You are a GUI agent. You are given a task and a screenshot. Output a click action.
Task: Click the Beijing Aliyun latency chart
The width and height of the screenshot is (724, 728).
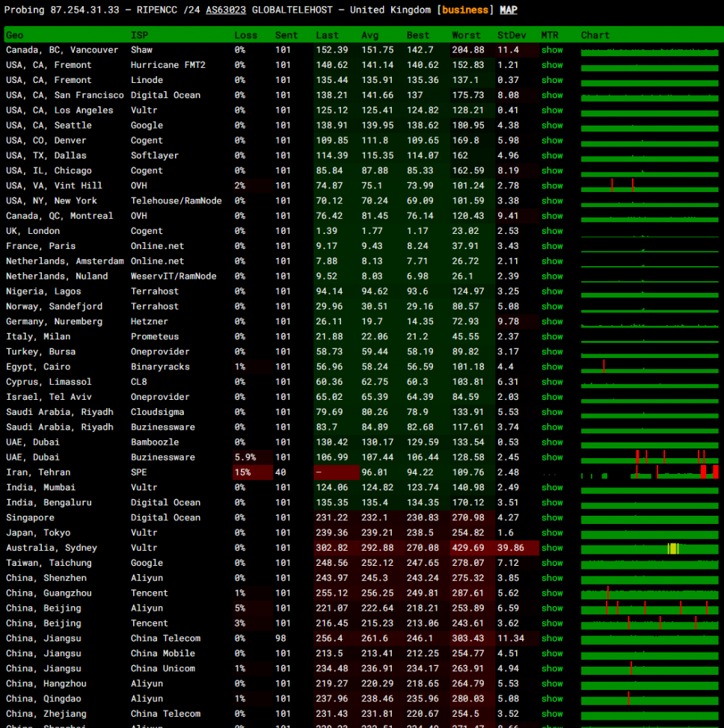650,608
